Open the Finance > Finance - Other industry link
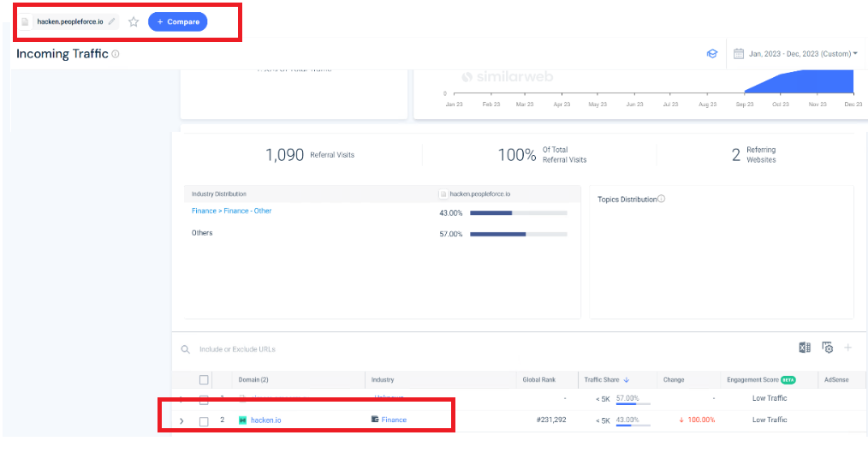Image resolution: width=868 pixels, height=453 pixels. (x=231, y=211)
